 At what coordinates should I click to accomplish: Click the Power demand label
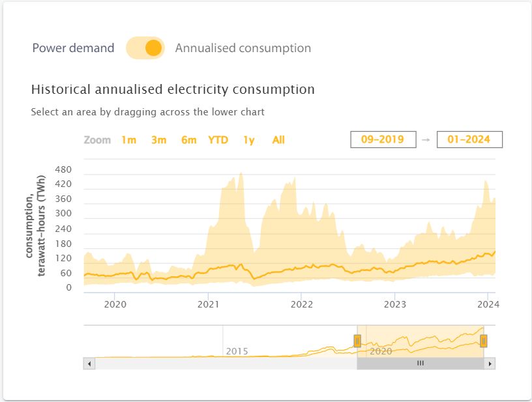point(73,48)
